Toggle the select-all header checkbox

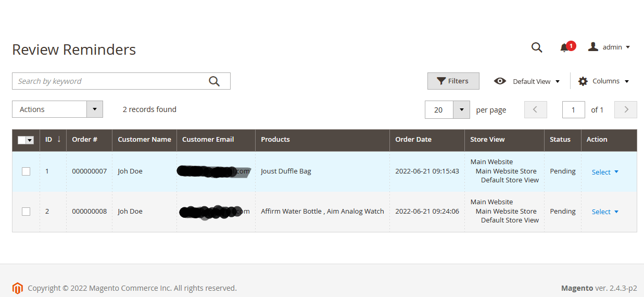pyautogui.click(x=22, y=140)
